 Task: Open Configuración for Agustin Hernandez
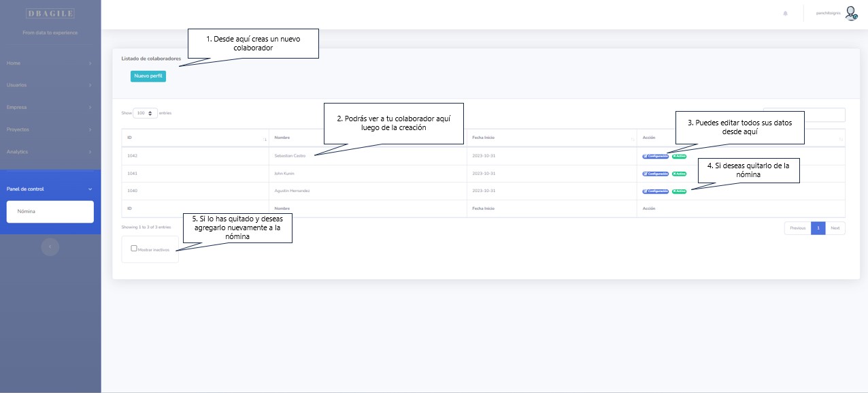pyautogui.click(x=656, y=191)
